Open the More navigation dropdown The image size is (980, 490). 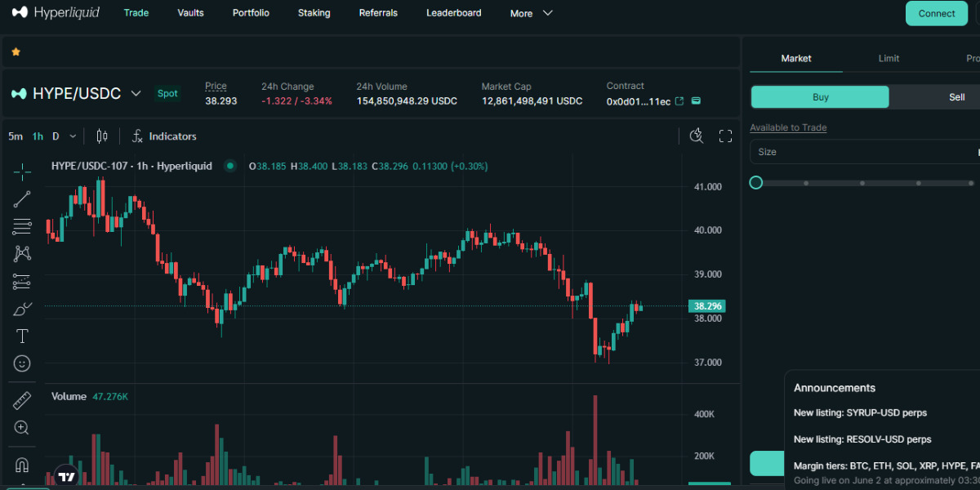click(x=531, y=13)
